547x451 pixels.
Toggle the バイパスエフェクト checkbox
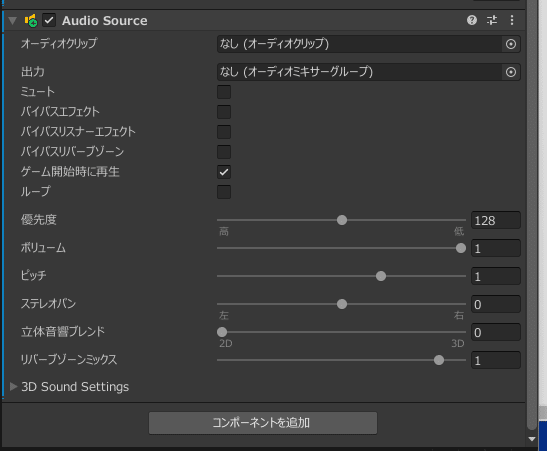pyautogui.click(x=224, y=112)
